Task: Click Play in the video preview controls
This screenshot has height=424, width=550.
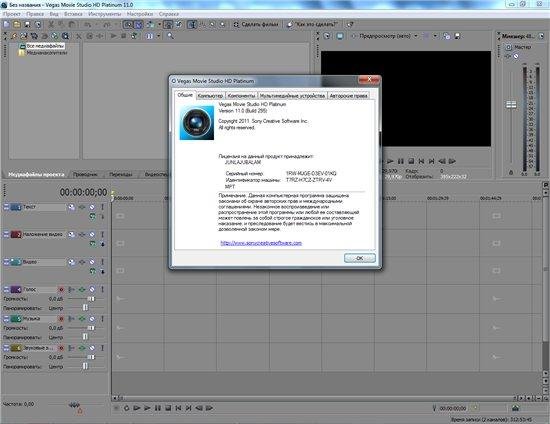Action: coord(390,161)
